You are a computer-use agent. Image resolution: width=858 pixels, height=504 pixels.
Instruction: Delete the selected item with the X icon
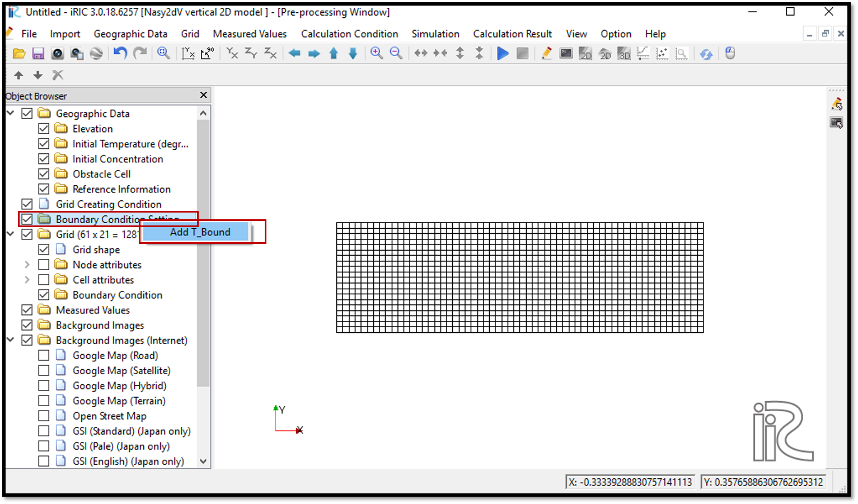58,75
